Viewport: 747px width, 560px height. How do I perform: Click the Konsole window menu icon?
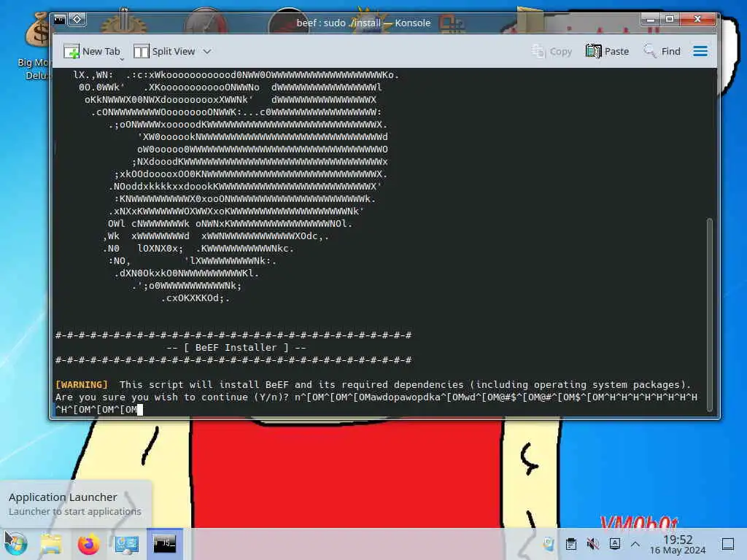(60, 20)
